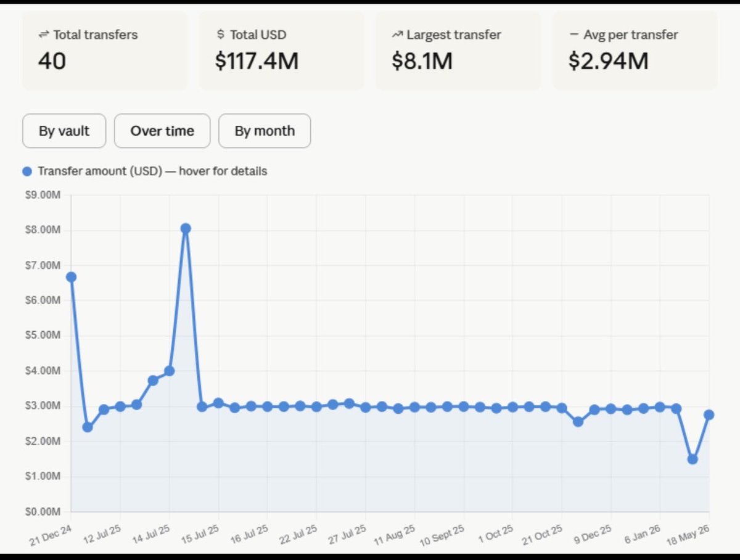Open the By month view

coord(265,131)
